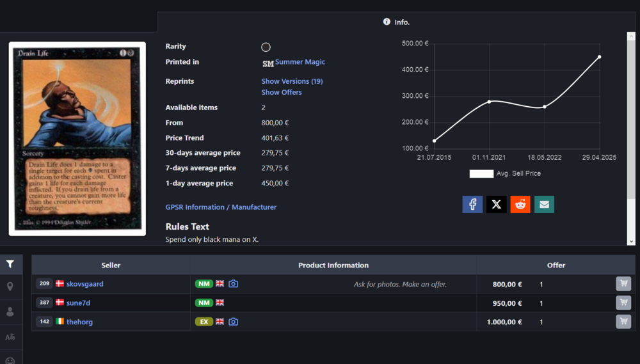
Task: Click sune7d's 387 sales count badge
Action: 44,303
